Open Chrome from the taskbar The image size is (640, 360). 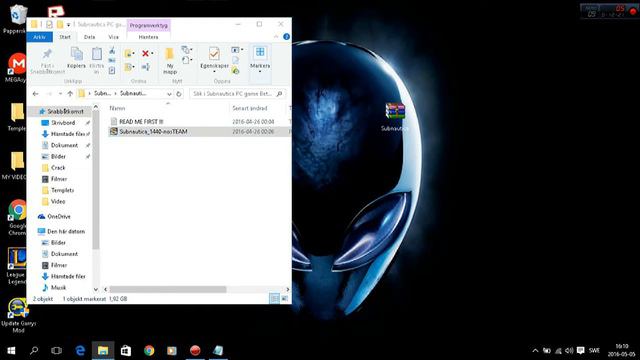tap(149, 350)
